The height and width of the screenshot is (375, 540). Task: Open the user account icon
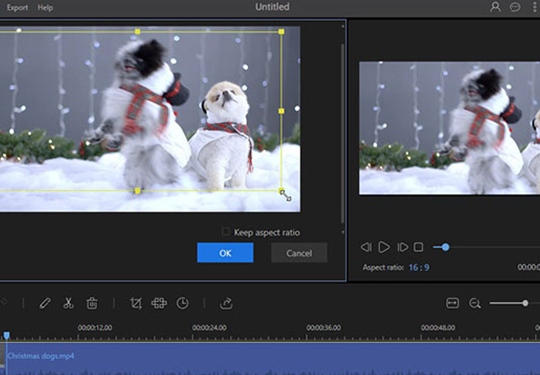pos(495,7)
